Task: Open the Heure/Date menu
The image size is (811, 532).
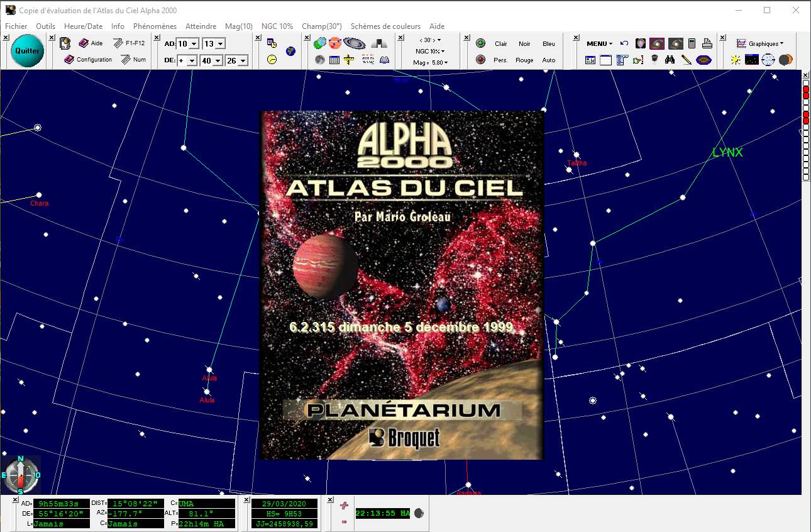Action: (x=83, y=26)
